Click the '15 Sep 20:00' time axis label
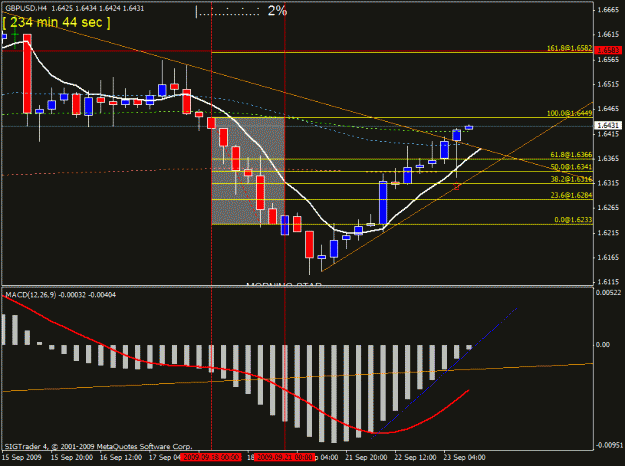The image size is (625, 466). (72, 458)
